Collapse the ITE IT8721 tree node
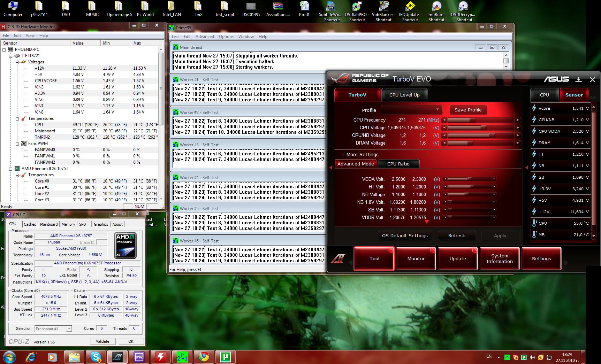The height and width of the screenshot is (364, 601). pyautogui.click(x=10, y=56)
